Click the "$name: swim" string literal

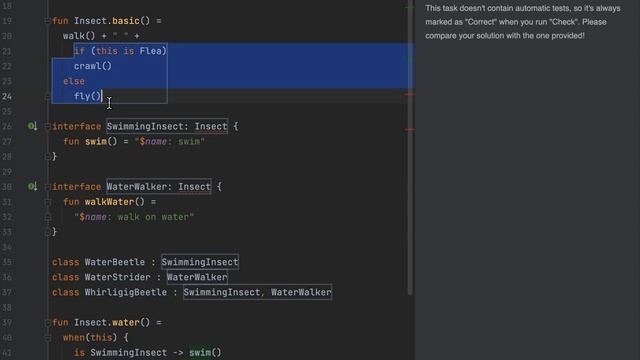(x=169, y=142)
